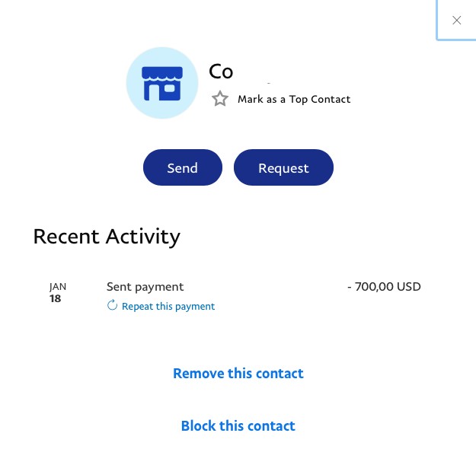Select the "- 700,00 USD" amount
This screenshot has width=476, height=468.
tap(384, 286)
